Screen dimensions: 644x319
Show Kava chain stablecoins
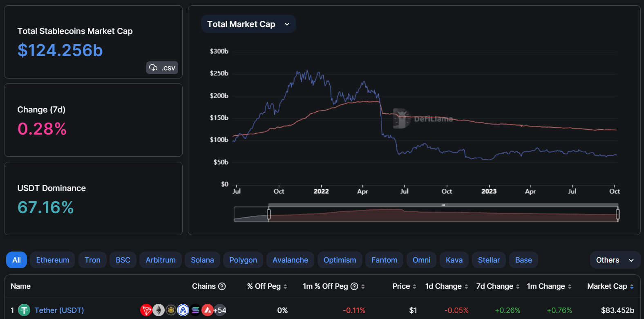pyautogui.click(x=454, y=260)
